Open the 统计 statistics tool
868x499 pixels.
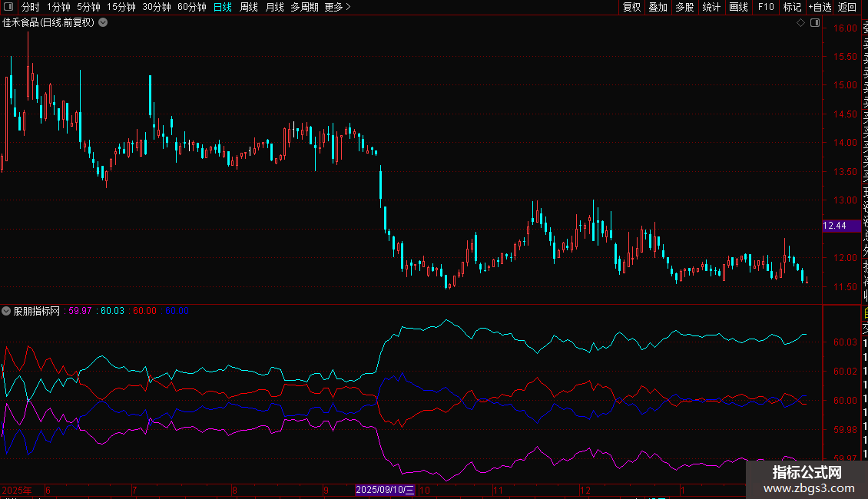coord(711,7)
